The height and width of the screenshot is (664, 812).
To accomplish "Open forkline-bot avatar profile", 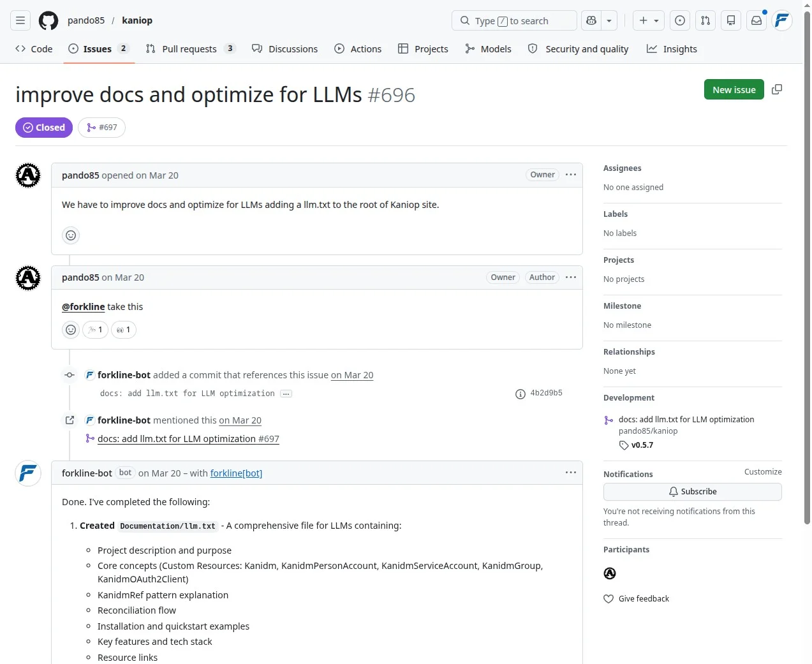I will tap(28, 473).
